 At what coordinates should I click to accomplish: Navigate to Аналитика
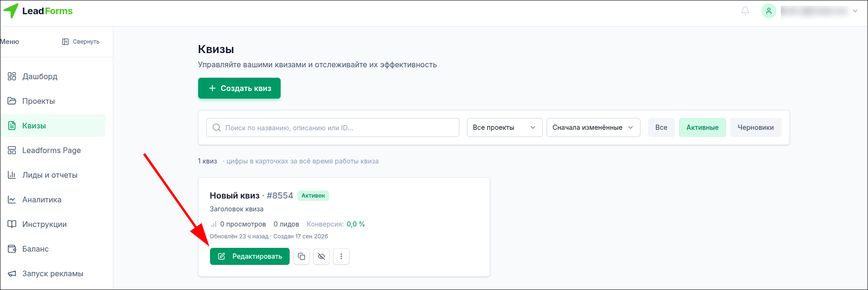53,199
